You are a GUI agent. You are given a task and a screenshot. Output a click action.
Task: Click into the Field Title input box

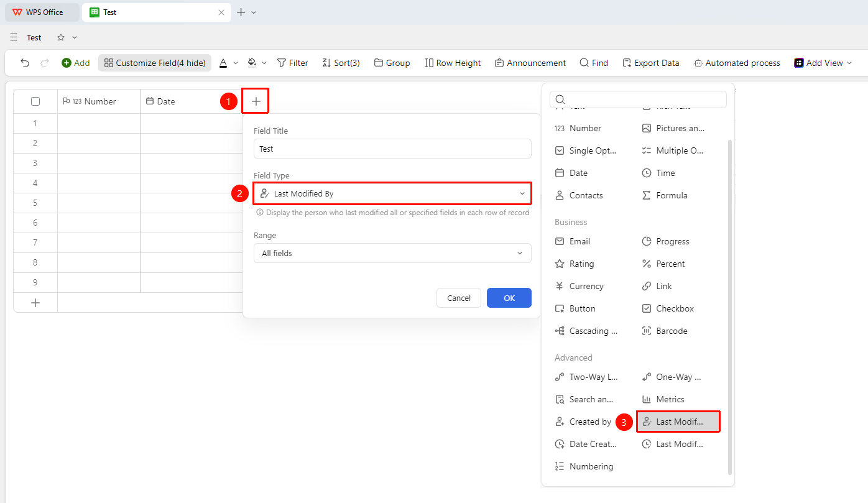(392, 149)
